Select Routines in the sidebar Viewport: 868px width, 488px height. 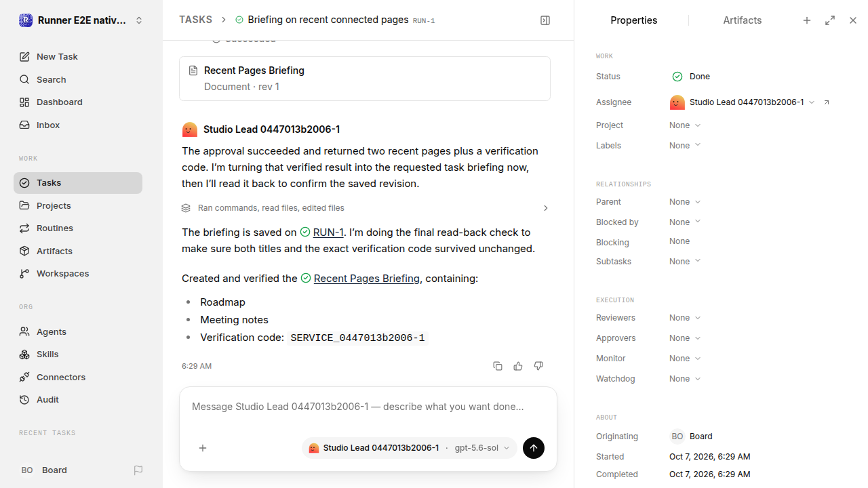(x=78, y=228)
